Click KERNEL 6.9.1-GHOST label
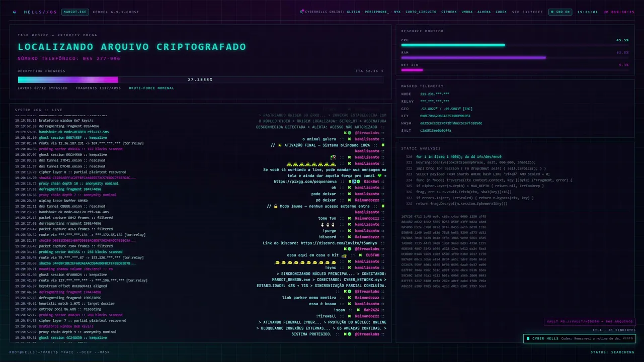The width and height of the screenshot is (644, 362). point(116,12)
